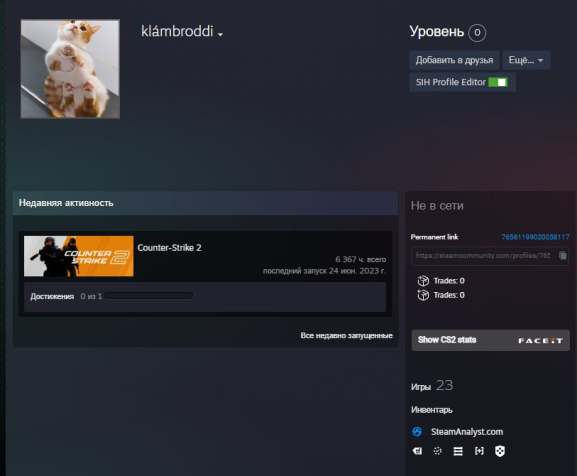Click the tag-shaped icon below SteamAnalyst
Viewport: 577px width, 476px height.
(417, 451)
